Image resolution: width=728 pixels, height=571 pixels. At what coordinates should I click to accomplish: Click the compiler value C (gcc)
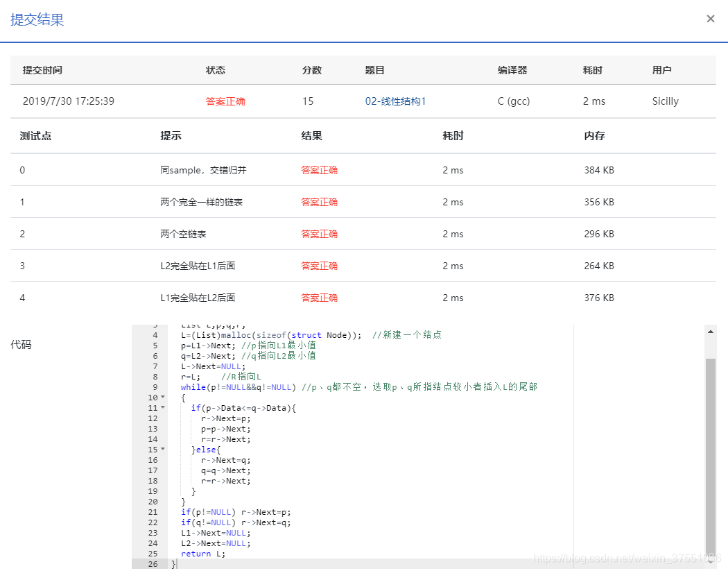click(x=514, y=101)
